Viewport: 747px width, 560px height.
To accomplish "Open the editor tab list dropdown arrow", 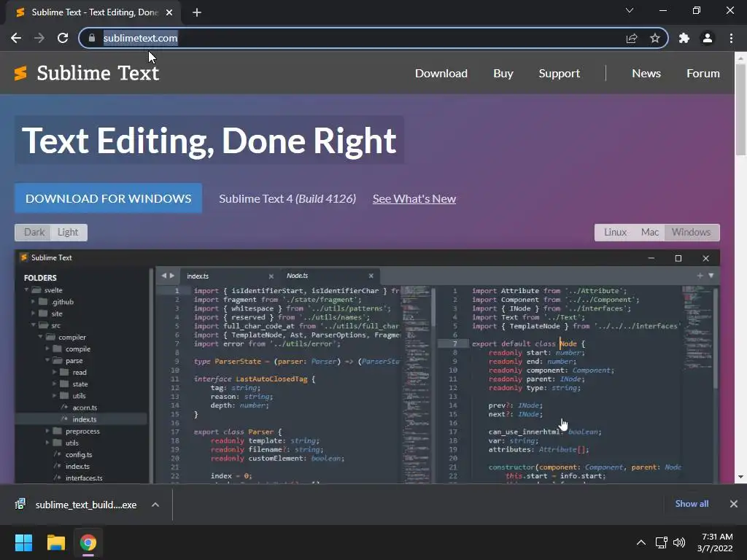I will point(711,276).
